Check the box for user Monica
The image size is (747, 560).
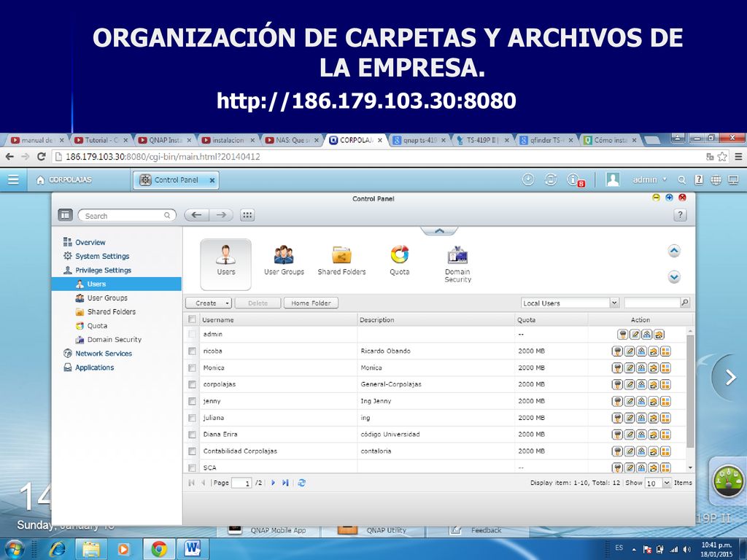(192, 368)
